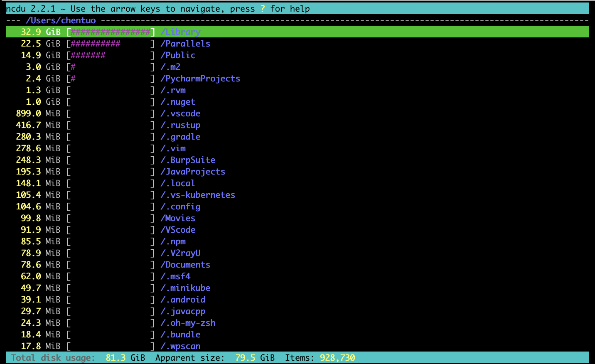Click the /.BurpSuite directory entry
The image size is (595, 364).
188,160
